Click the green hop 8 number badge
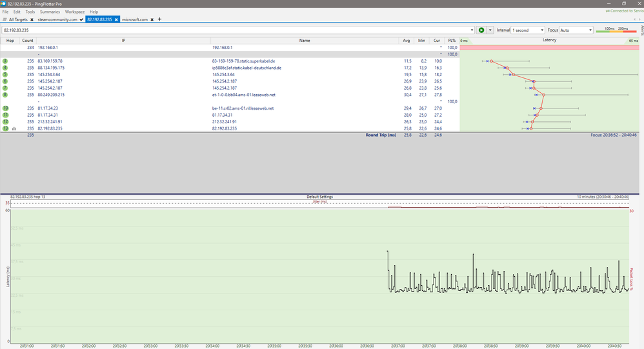The height and width of the screenshot is (349, 644). (x=5, y=95)
